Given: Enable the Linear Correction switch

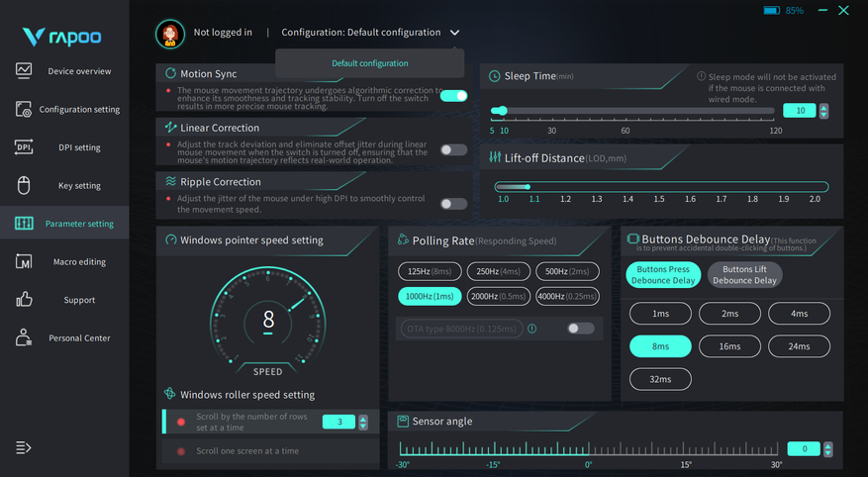Looking at the screenshot, I should [x=453, y=149].
